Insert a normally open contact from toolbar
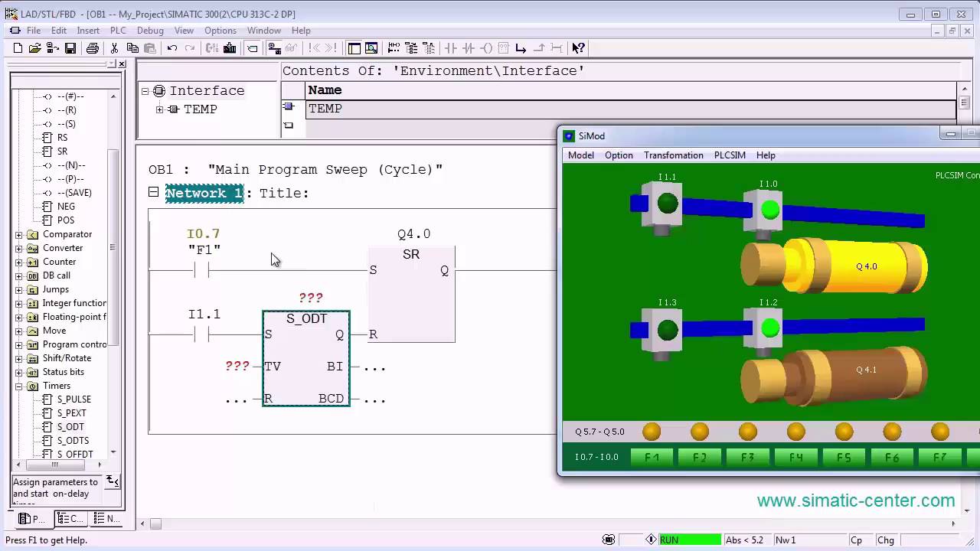The width and height of the screenshot is (980, 551). click(451, 48)
